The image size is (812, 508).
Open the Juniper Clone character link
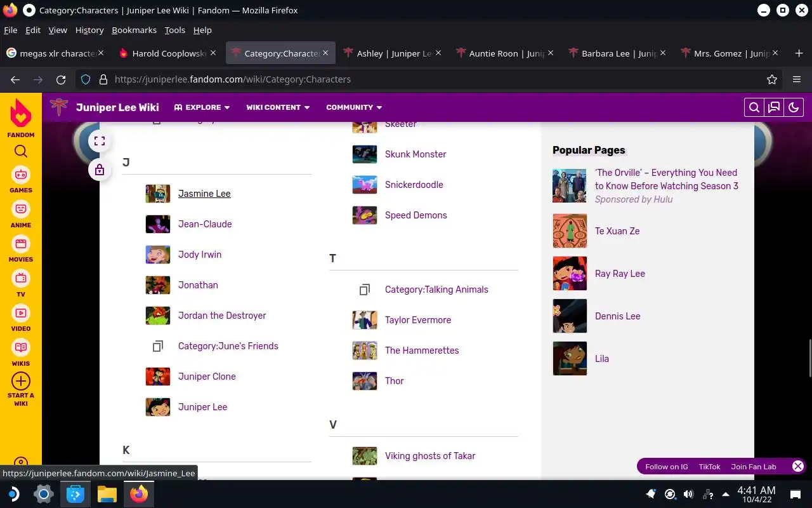pyautogui.click(x=207, y=377)
